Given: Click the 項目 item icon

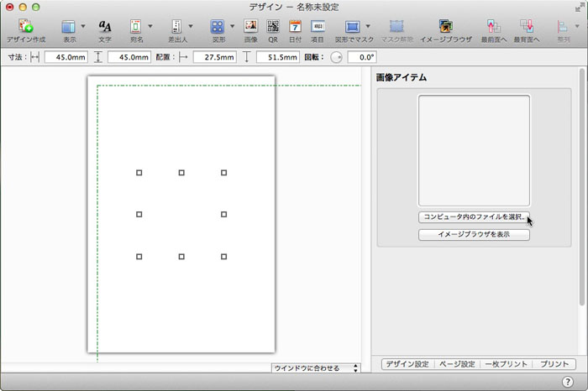Looking at the screenshot, I should click(318, 27).
